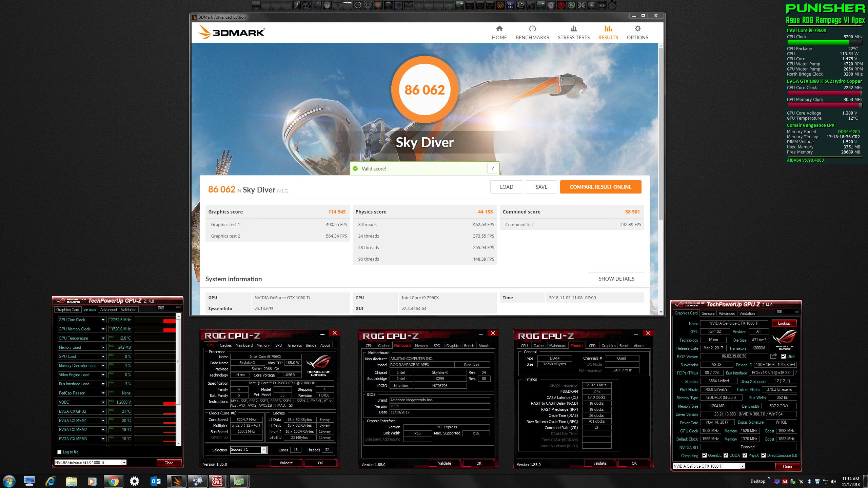The image size is (868, 488).
Task: Click the volume speaker tray icon
Action: 834,482
